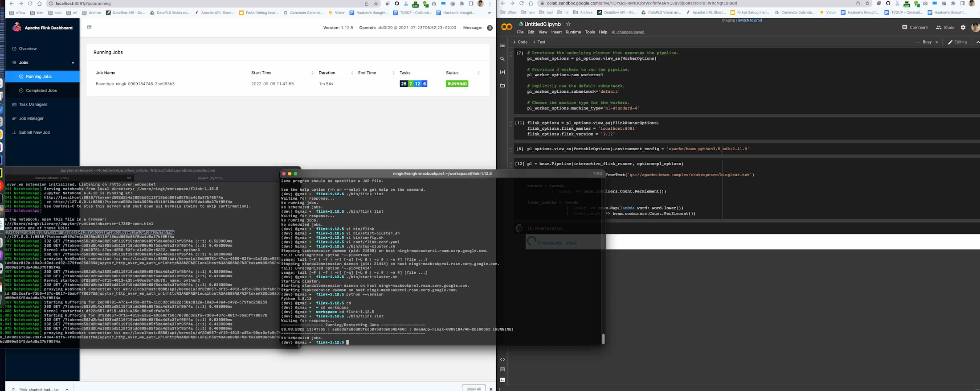980x391 pixels.
Task: Expand the flink-shaded-had…jar download options chevron
Action: point(67,389)
